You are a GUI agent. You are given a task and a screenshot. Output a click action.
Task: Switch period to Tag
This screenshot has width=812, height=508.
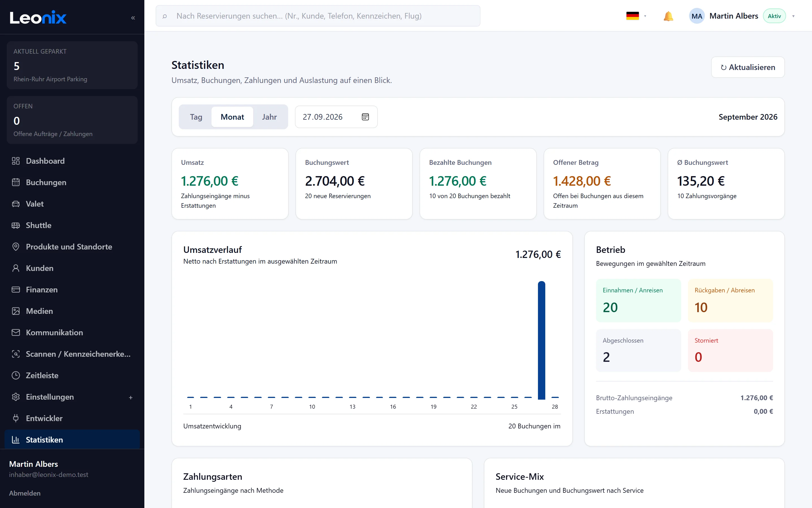[x=196, y=117]
